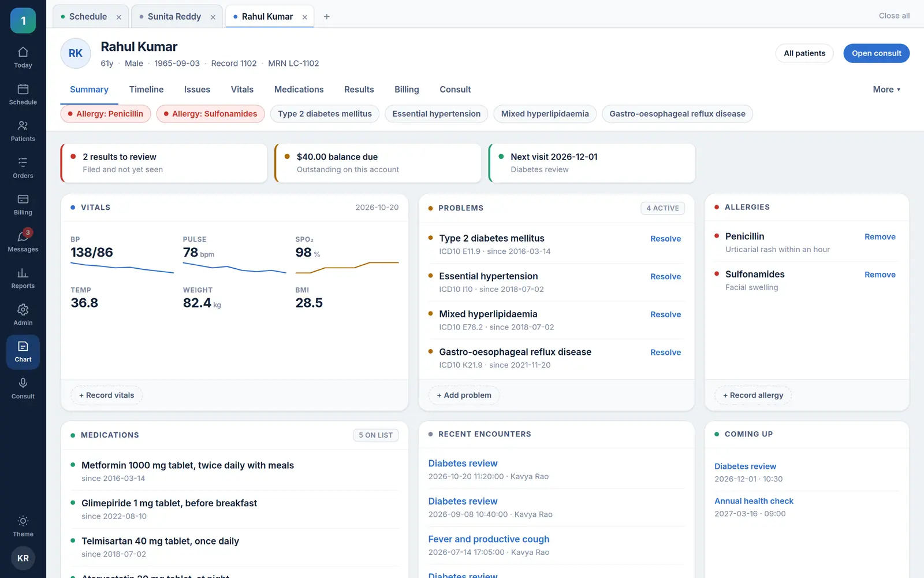
Task: Open the Today sidebar icon
Action: [23, 57]
